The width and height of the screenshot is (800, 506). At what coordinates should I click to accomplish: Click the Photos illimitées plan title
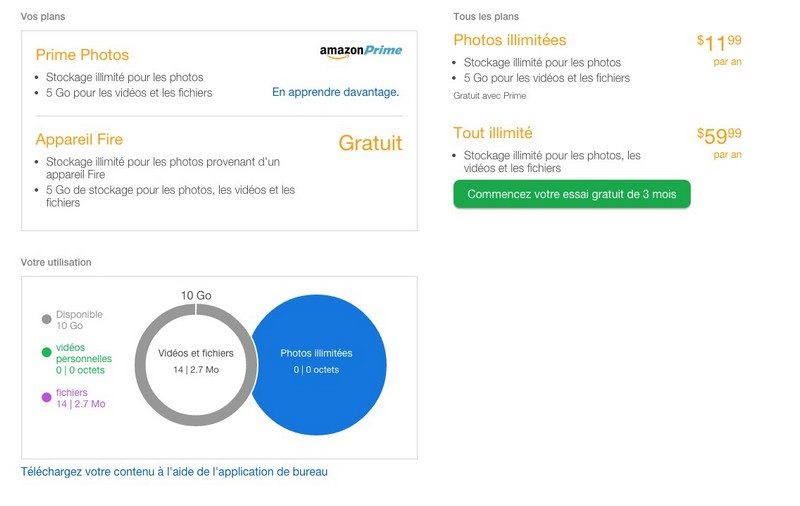pyautogui.click(x=509, y=40)
